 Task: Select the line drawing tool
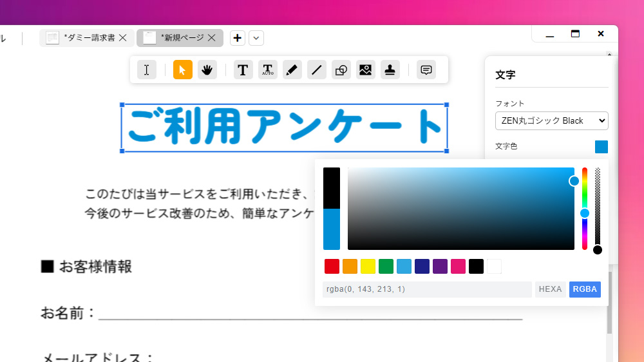[x=316, y=70]
